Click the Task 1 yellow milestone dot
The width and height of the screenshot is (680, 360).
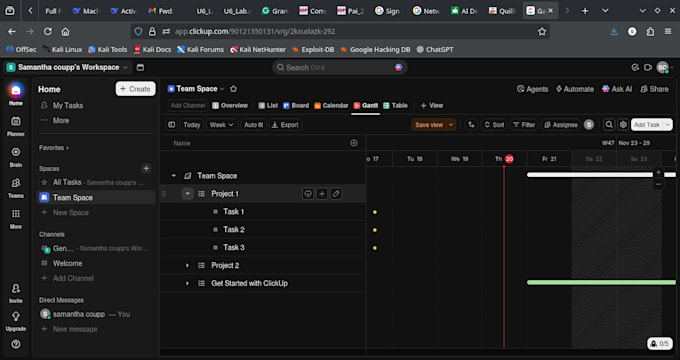click(375, 212)
